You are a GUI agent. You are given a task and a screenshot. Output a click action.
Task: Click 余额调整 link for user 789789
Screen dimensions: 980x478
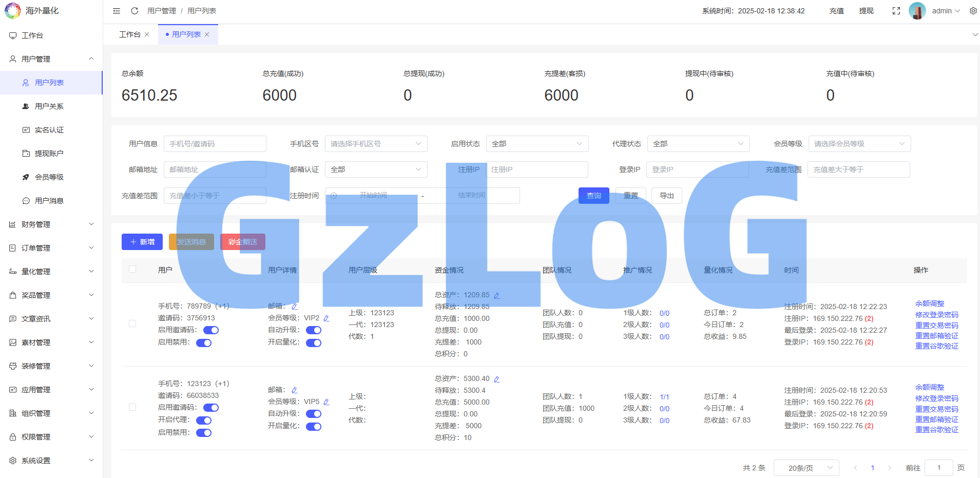929,303
